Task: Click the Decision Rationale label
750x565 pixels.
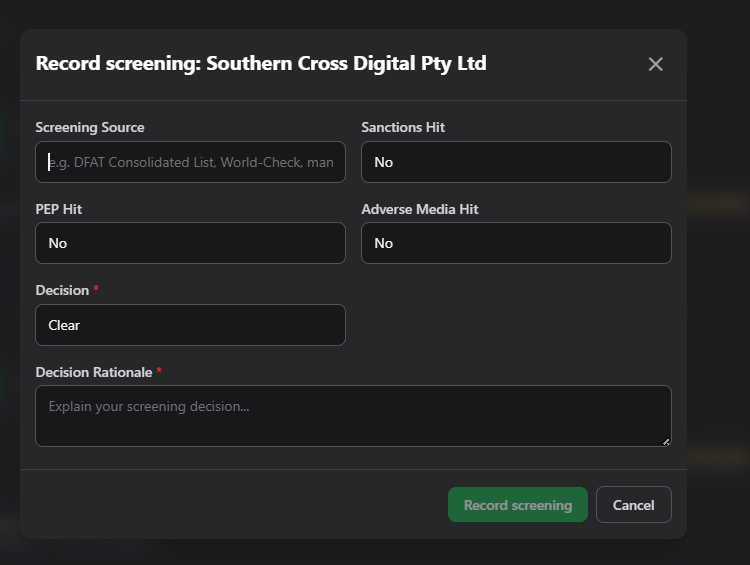Action: click(x=94, y=372)
